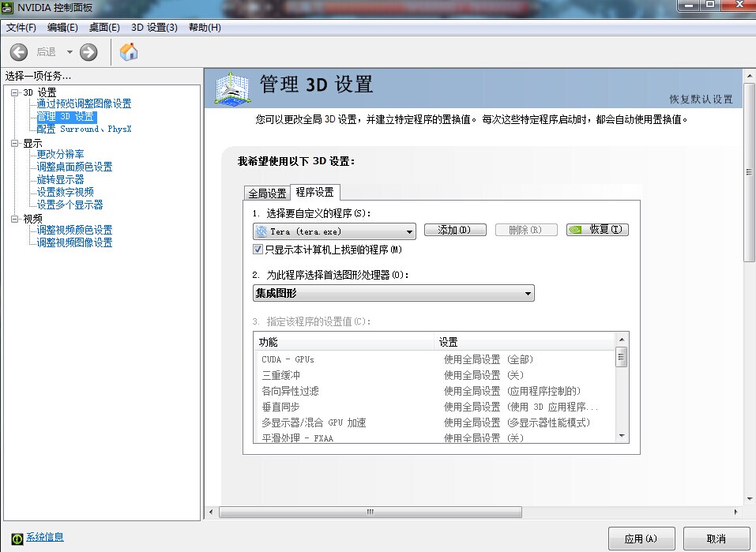
Task: Click the 恢复(T) button
Action: (x=597, y=230)
